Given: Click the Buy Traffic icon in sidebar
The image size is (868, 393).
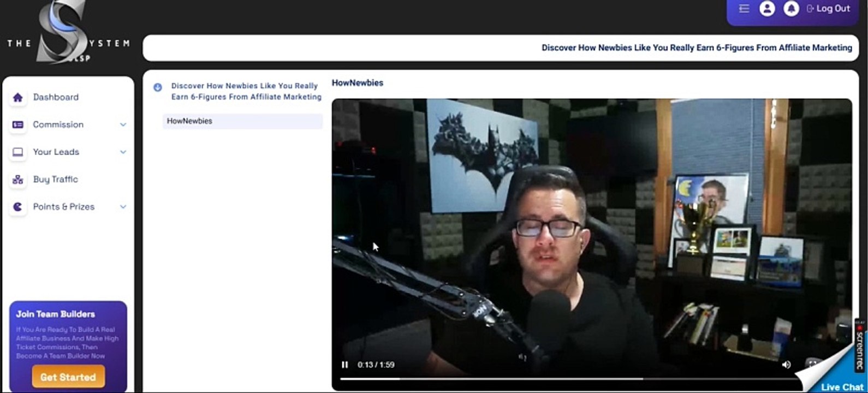Looking at the screenshot, I should (x=17, y=180).
